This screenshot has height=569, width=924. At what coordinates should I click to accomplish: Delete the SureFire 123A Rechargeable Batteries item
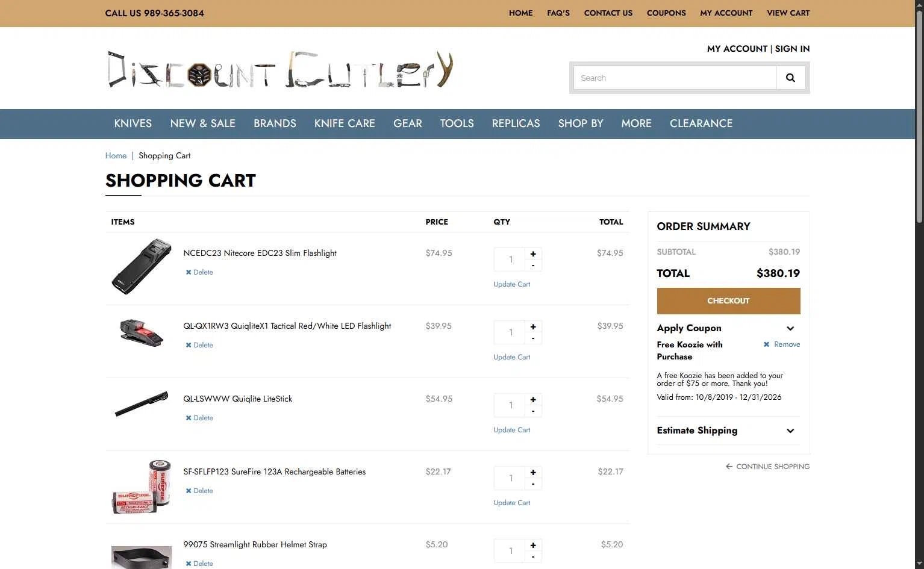click(x=199, y=491)
